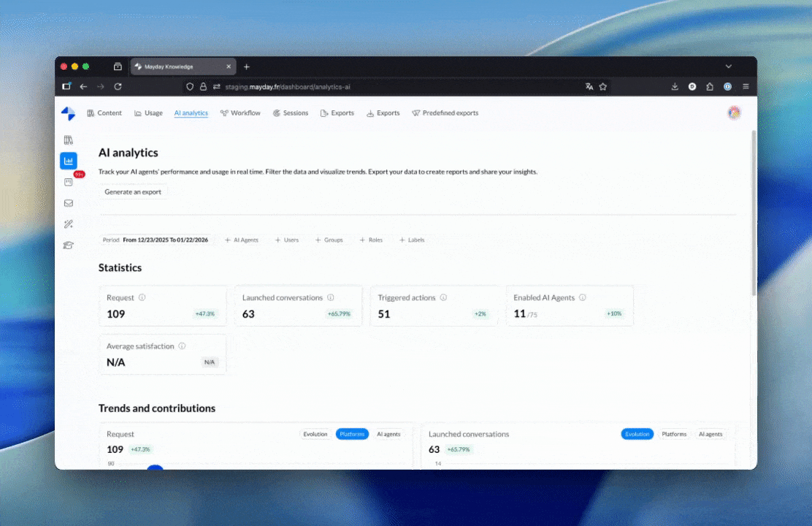Image resolution: width=812 pixels, height=526 pixels.
Task: Open Predefined exports
Action: click(445, 113)
